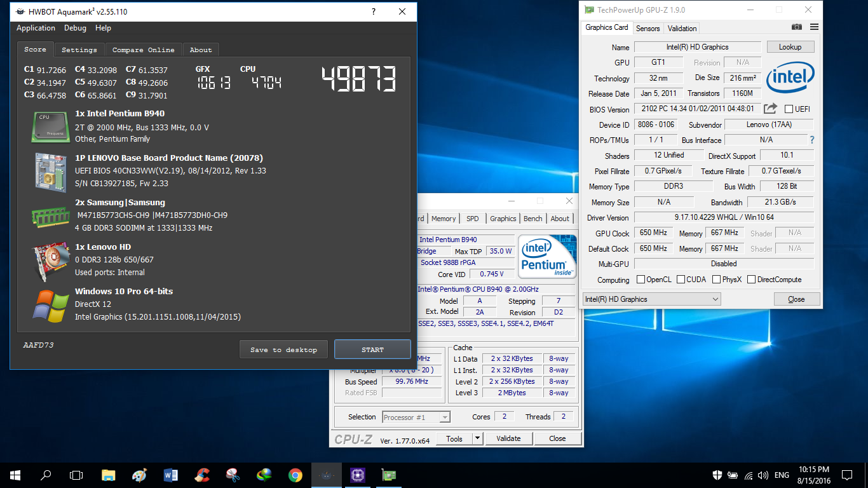Click the BIOS share/export arrow icon in GPU-Z
The height and width of the screenshot is (488, 868).
coord(770,109)
